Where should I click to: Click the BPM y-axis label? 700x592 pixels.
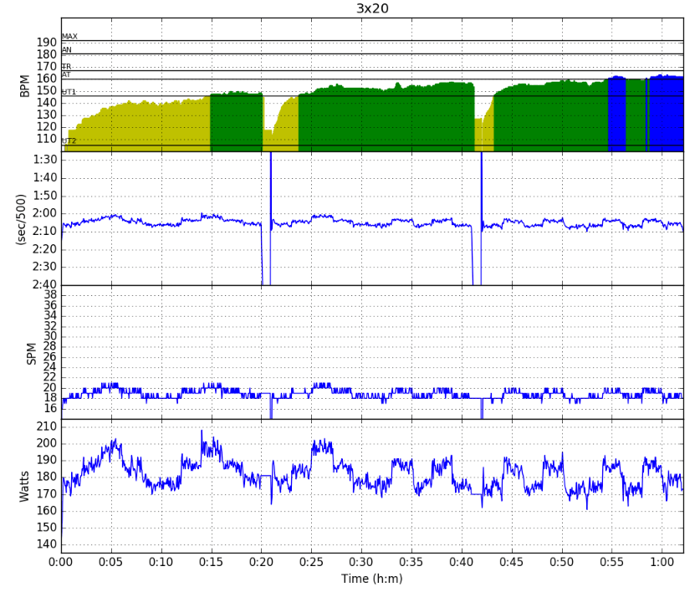[24, 85]
